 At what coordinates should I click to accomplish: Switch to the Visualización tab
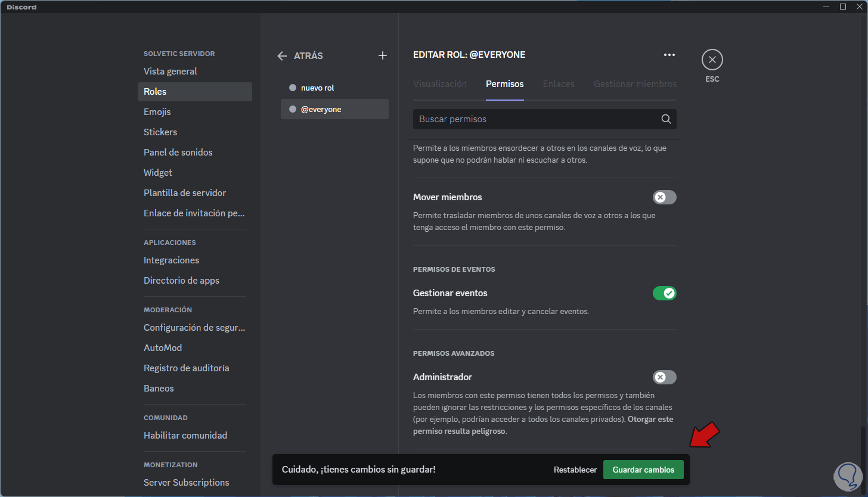(440, 84)
